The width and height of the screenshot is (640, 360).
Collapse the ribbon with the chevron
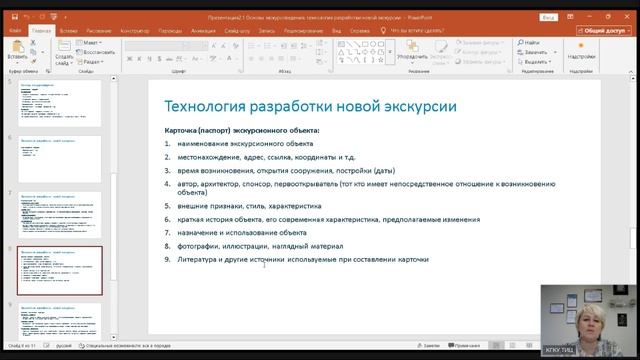(631, 72)
